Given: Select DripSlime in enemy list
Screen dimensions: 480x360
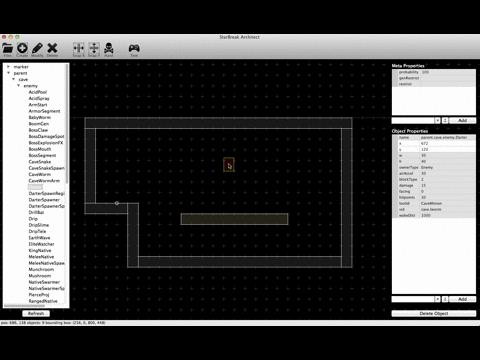Looking at the screenshot, I should (x=39, y=225).
